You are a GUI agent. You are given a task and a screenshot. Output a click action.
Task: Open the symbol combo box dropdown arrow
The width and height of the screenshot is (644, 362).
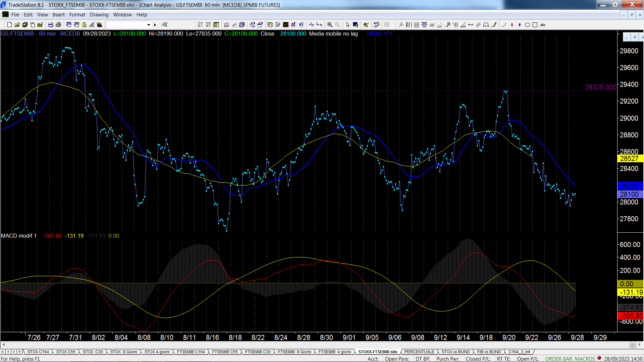(149, 24)
